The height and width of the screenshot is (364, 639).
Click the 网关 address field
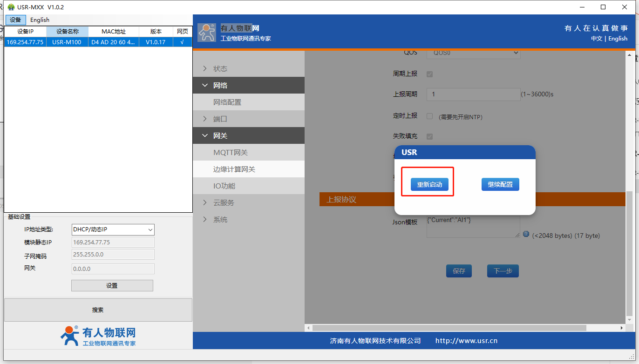(x=113, y=269)
